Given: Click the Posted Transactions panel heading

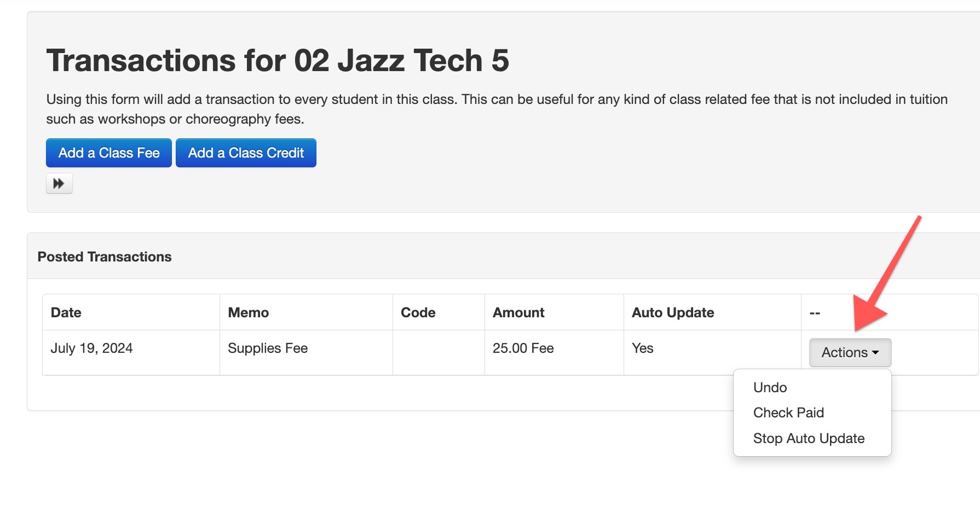Looking at the screenshot, I should click(x=104, y=257).
